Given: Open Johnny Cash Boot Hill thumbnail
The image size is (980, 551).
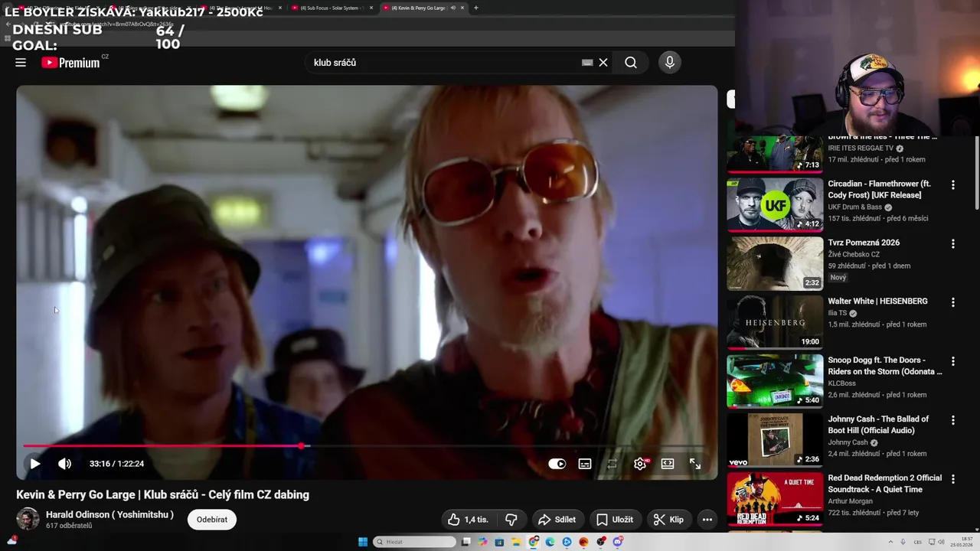Looking at the screenshot, I should [x=775, y=440].
